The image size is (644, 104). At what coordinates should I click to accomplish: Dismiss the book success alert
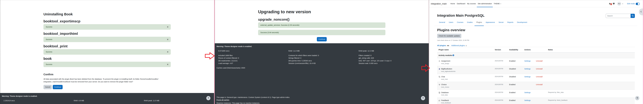168,64
